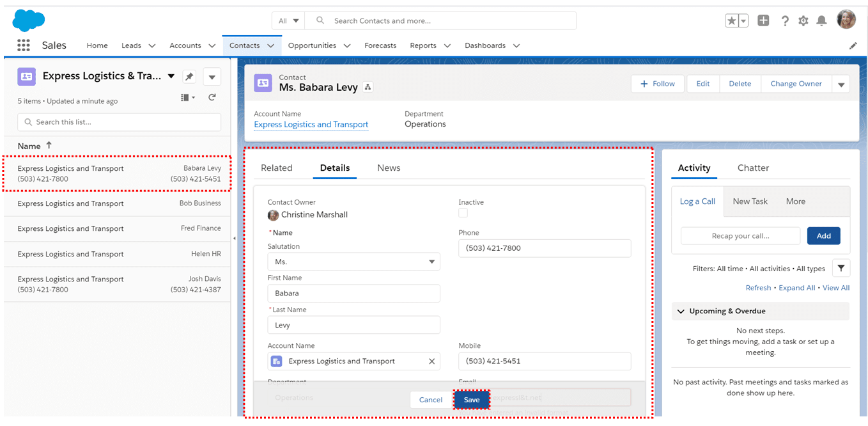Save the contact details
The image size is (868, 426).
pyautogui.click(x=472, y=399)
